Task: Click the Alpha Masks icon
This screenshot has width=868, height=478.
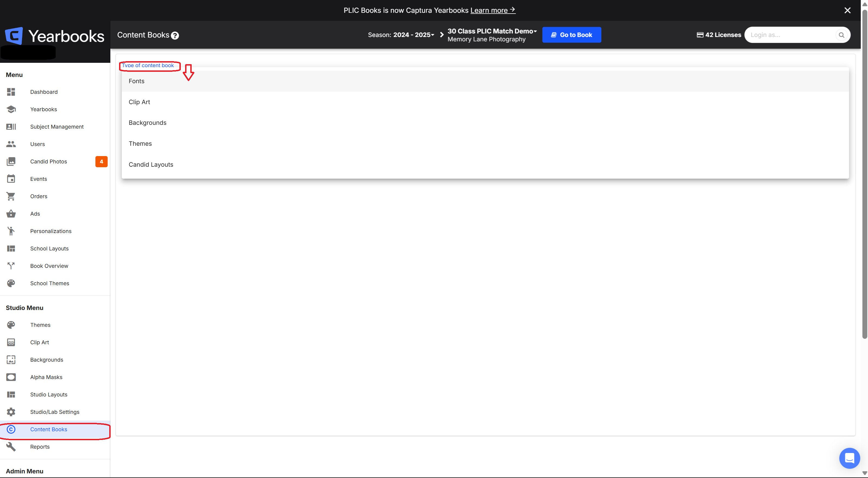Action: pos(11,377)
